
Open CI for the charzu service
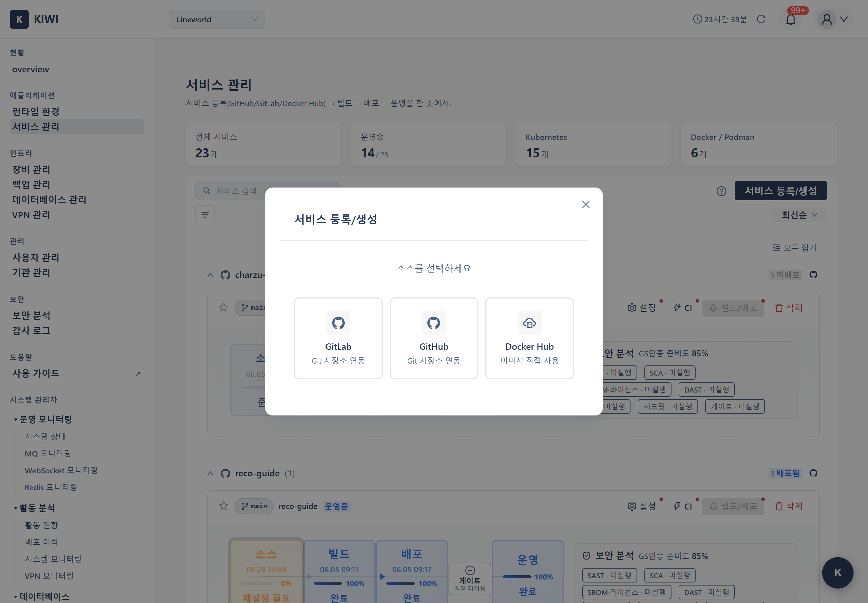[683, 308]
